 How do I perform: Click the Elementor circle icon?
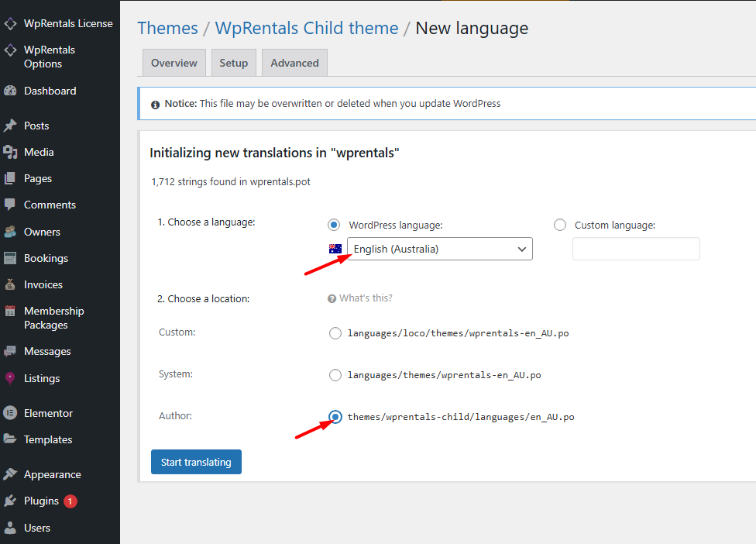click(10, 413)
